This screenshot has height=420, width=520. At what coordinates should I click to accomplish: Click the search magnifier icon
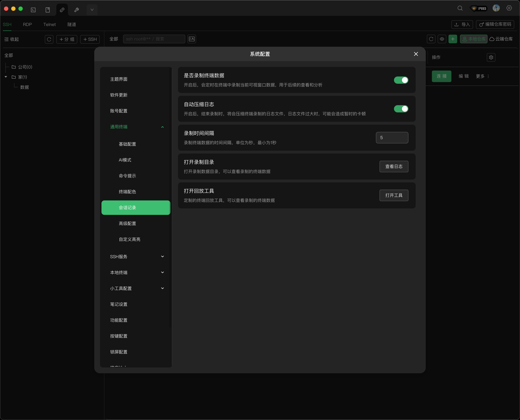(460, 8)
